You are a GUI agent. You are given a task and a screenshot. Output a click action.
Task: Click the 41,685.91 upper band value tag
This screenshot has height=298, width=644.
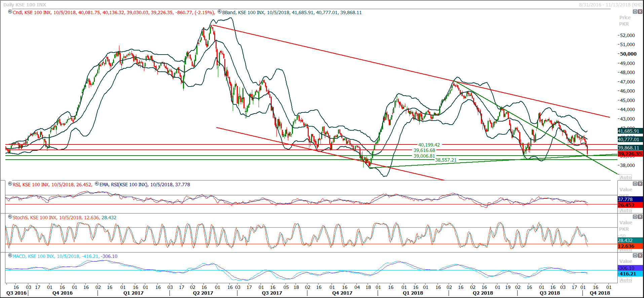pos(631,131)
